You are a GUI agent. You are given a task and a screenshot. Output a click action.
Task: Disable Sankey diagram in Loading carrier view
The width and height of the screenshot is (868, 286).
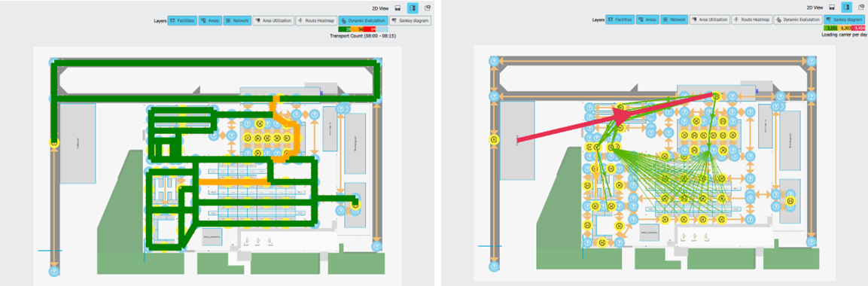(x=844, y=20)
